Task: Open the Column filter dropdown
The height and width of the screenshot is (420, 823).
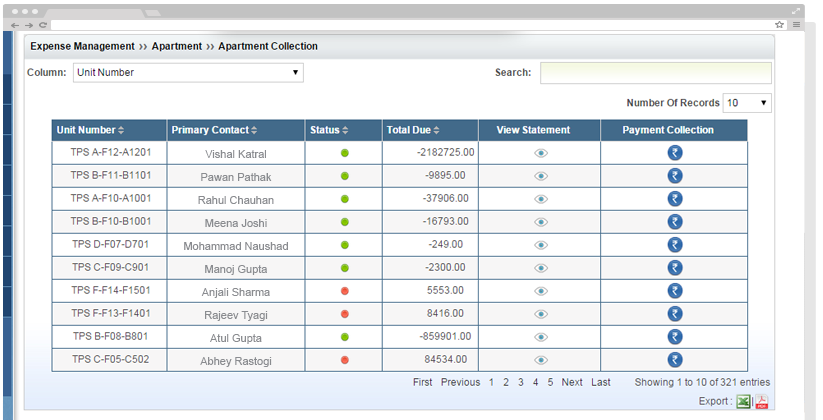Action: tap(188, 73)
